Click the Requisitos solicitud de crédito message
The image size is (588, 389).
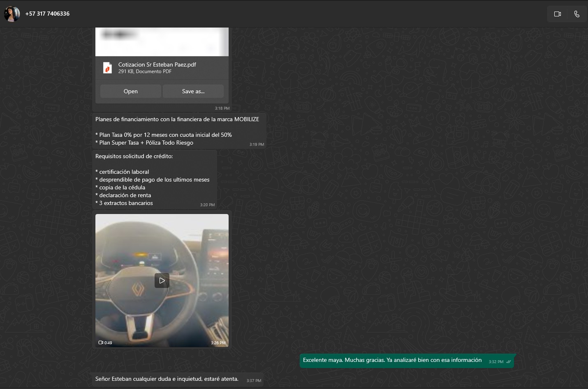point(155,180)
